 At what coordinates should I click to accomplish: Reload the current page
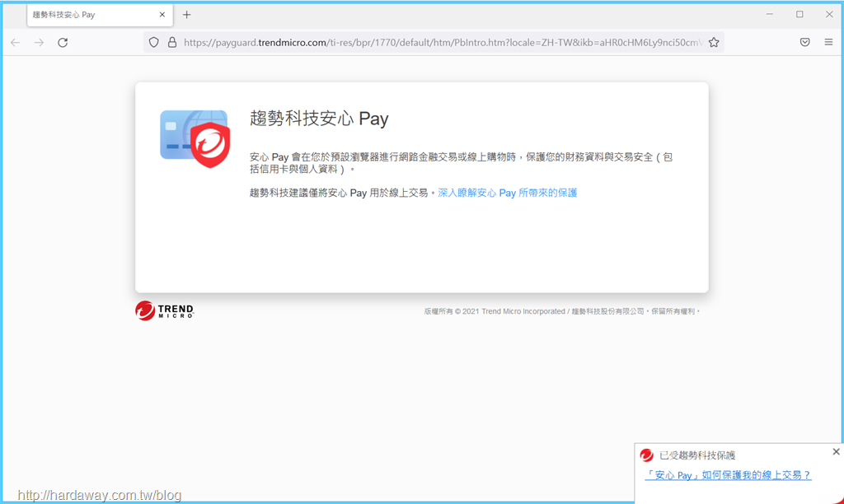[x=63, y=43]
